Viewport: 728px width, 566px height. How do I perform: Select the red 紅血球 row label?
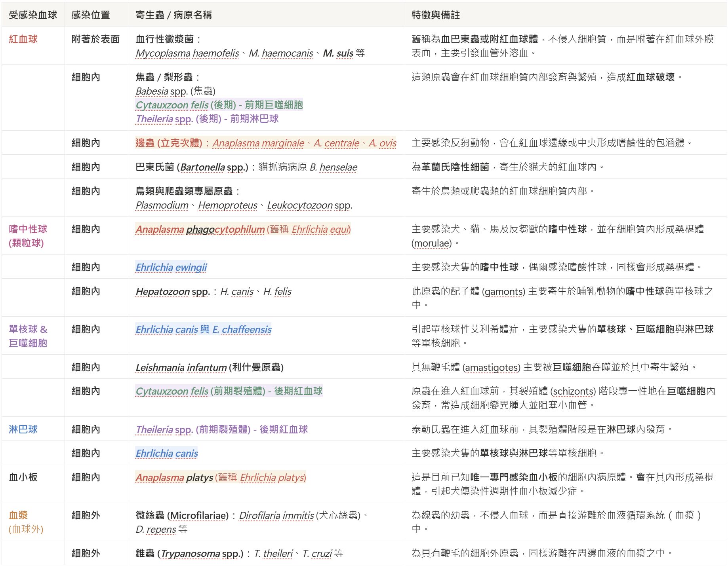(23, 39)
